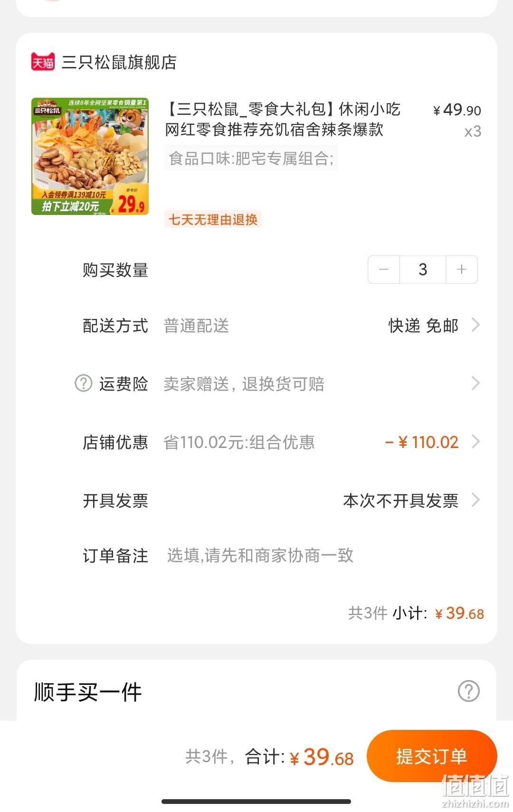Expand the 店铺优惠 discount details chevron
The width and height of the screenshot is (513, 812).
[x=475, y=442]
